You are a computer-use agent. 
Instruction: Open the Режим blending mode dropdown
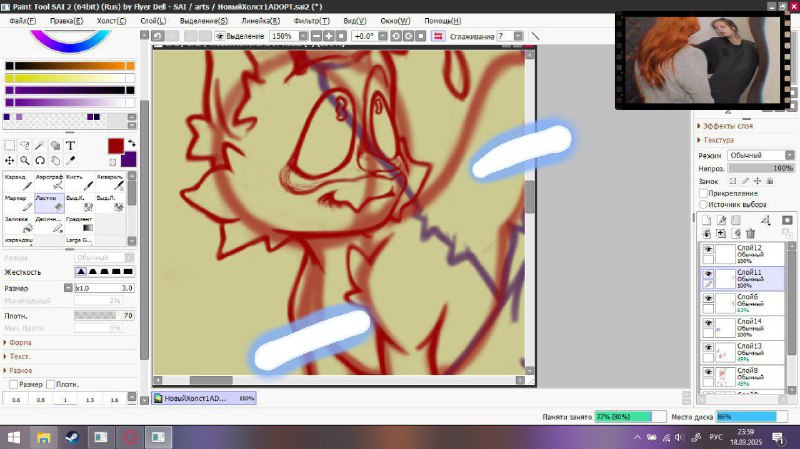761,155
